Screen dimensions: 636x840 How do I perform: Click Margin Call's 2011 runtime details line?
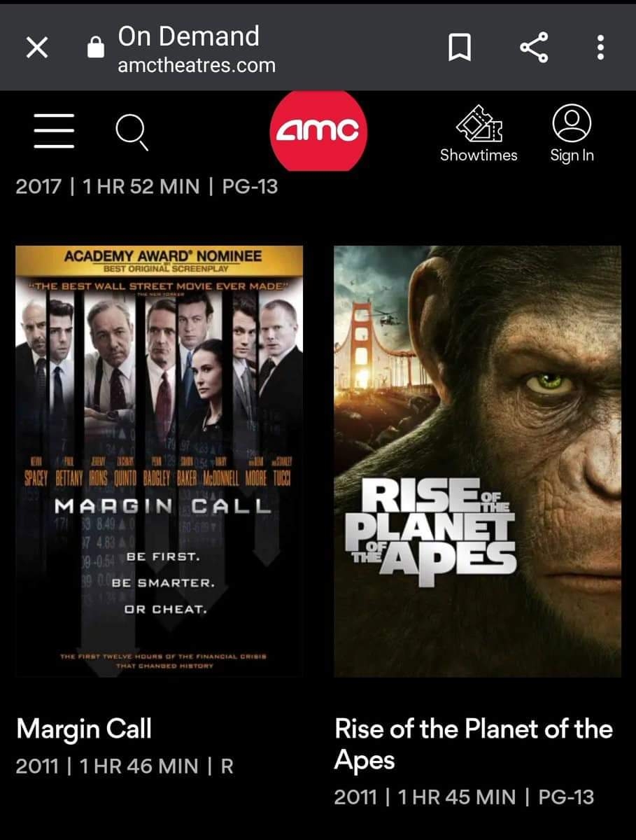pyautogui.click(x=125, y=766)
